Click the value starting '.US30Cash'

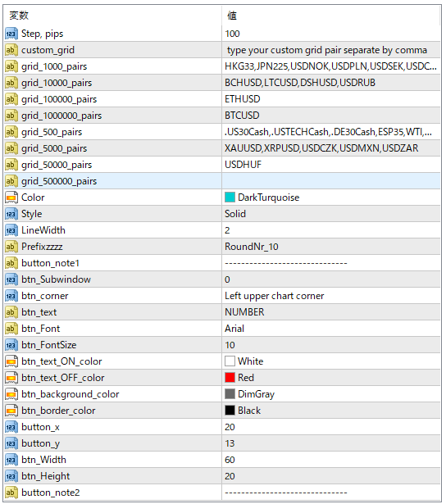coord(328,132)
